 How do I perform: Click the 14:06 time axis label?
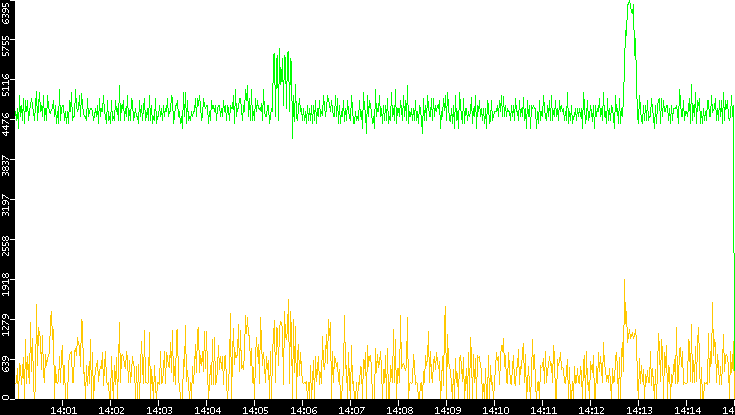click(303, 410)
